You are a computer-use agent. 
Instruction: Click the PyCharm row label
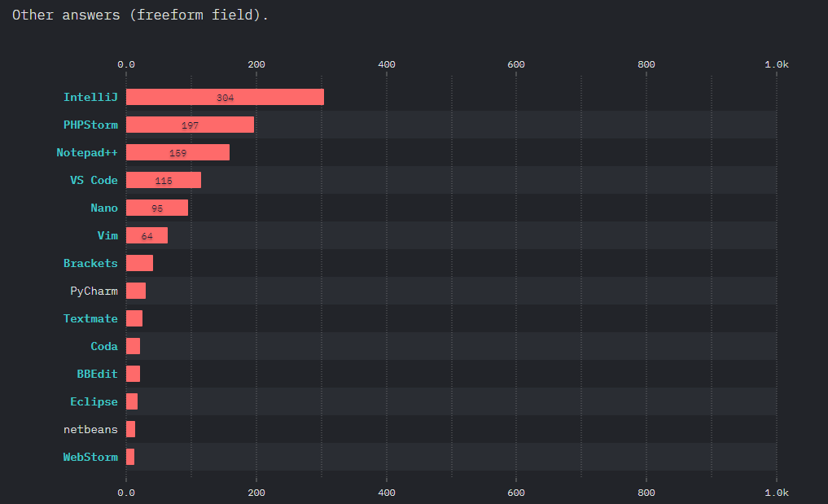tap(94, 291)
